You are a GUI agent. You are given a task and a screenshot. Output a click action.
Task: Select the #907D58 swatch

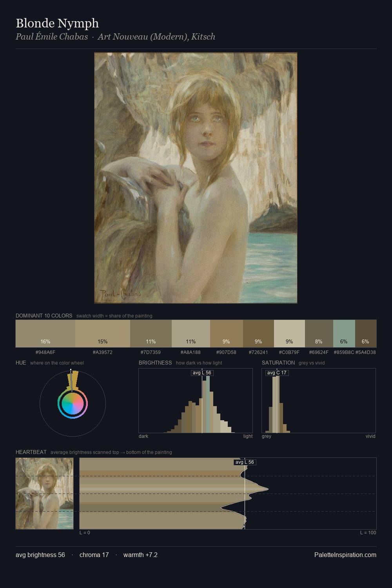[x=227, y=334]
